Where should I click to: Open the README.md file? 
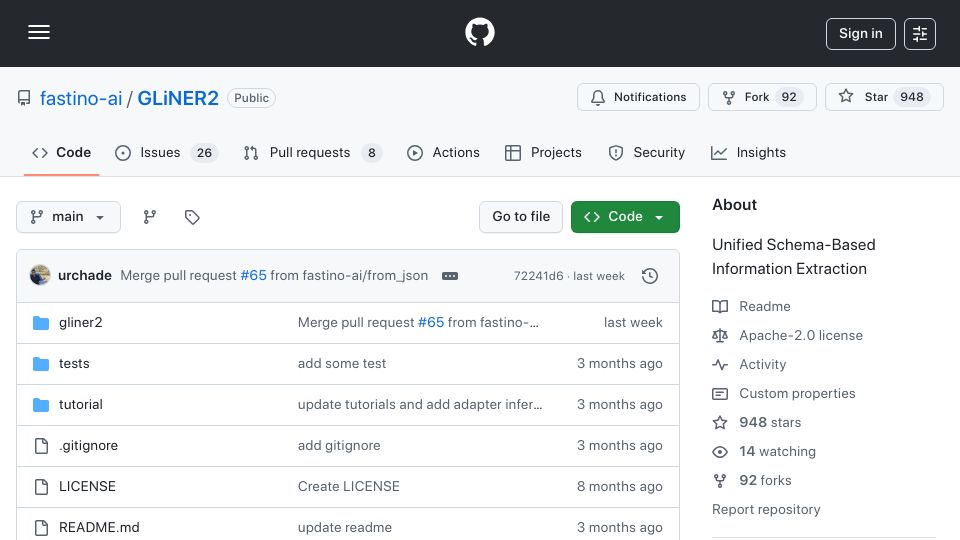point(99,528)
